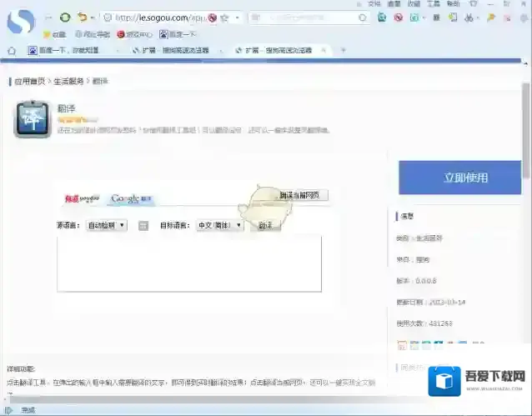Click the Sogou browser logo

coord(21,21)
